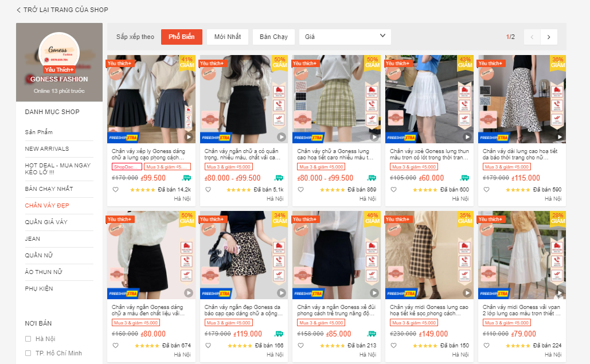Click the Mua 3 & giảm ₫5.000 voucher label

[x=228, y=166]
